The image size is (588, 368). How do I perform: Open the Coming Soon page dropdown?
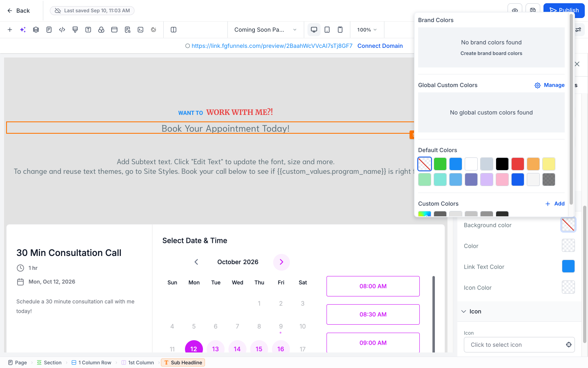(x=265, y=29)
